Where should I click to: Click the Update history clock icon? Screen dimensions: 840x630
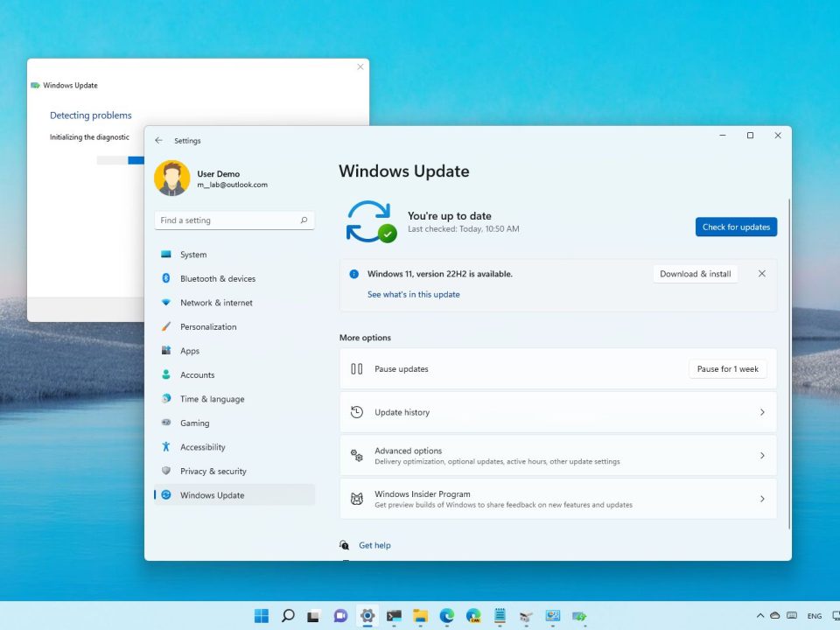point(356,412)
